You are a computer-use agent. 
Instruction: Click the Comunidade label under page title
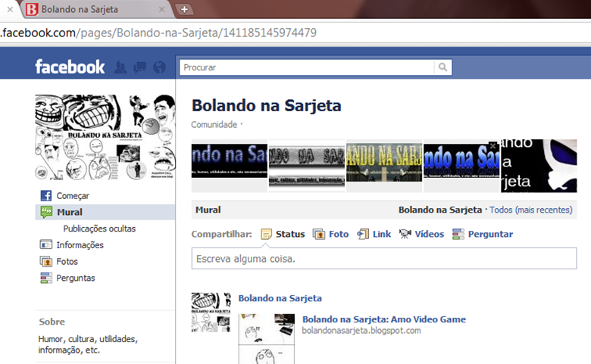214,125
